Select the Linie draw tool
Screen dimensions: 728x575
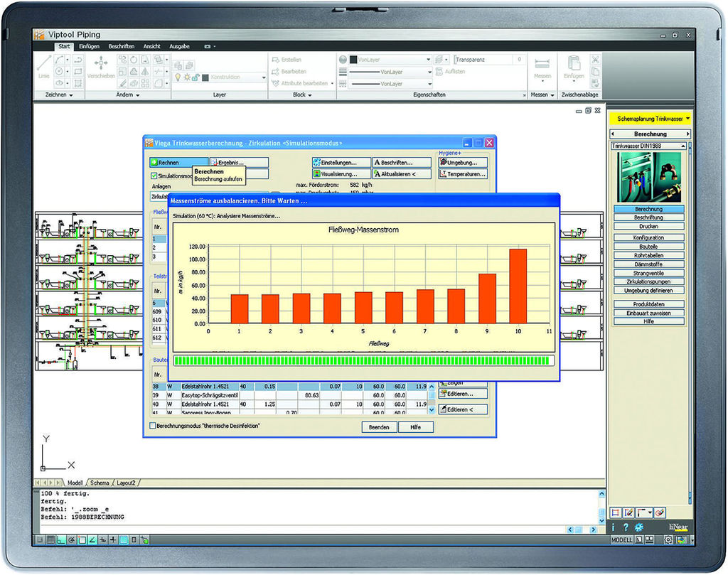44,68
